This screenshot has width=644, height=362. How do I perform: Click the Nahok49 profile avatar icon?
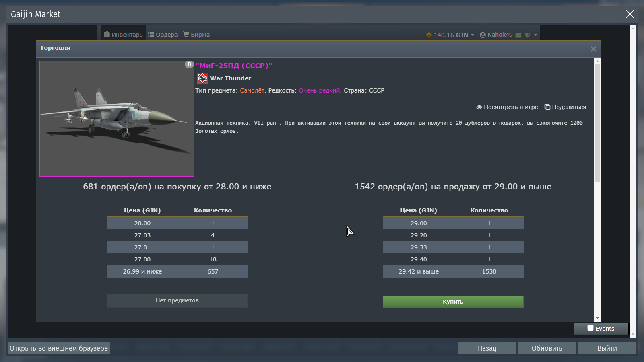[483, 35]
